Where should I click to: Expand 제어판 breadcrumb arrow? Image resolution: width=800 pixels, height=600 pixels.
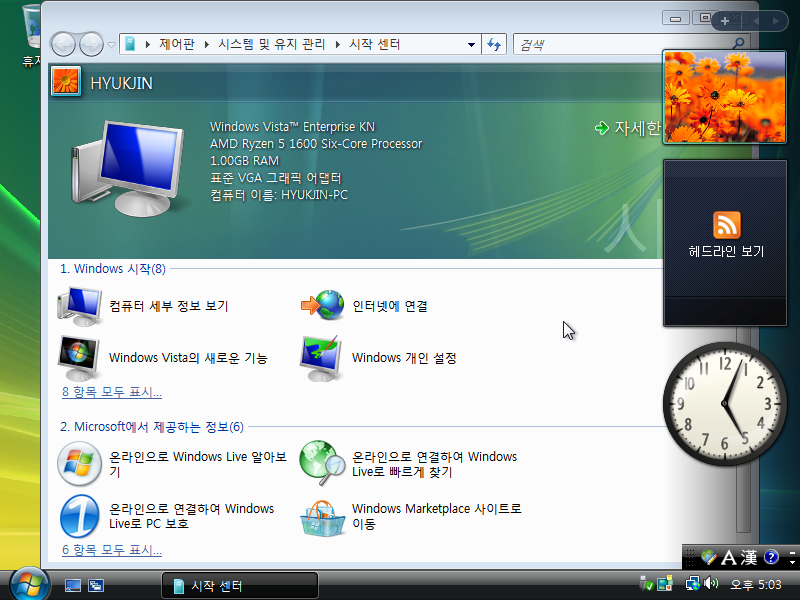[x=207, y=45]
